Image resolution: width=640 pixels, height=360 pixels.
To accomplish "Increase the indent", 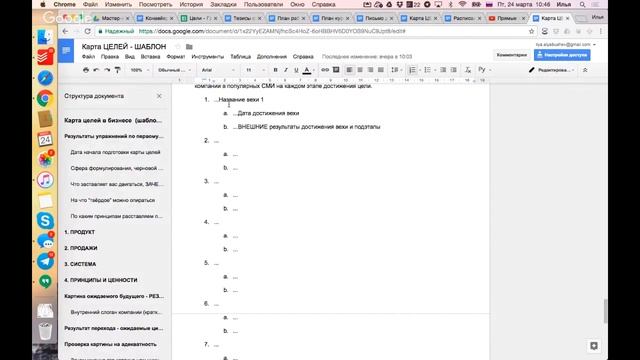I will click(x=453, y=70).
